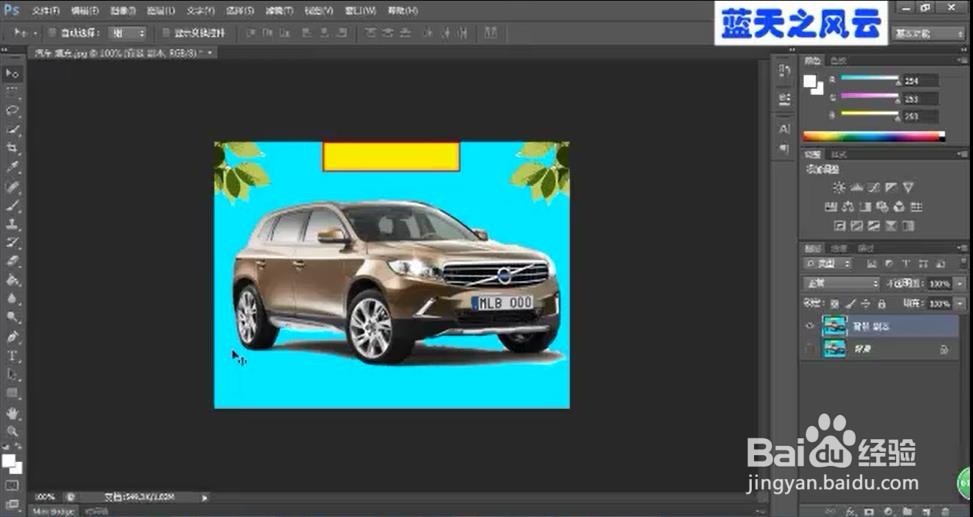973x517 pixels.
Task: Open the Color panel flyout menu
Action: 964,61
